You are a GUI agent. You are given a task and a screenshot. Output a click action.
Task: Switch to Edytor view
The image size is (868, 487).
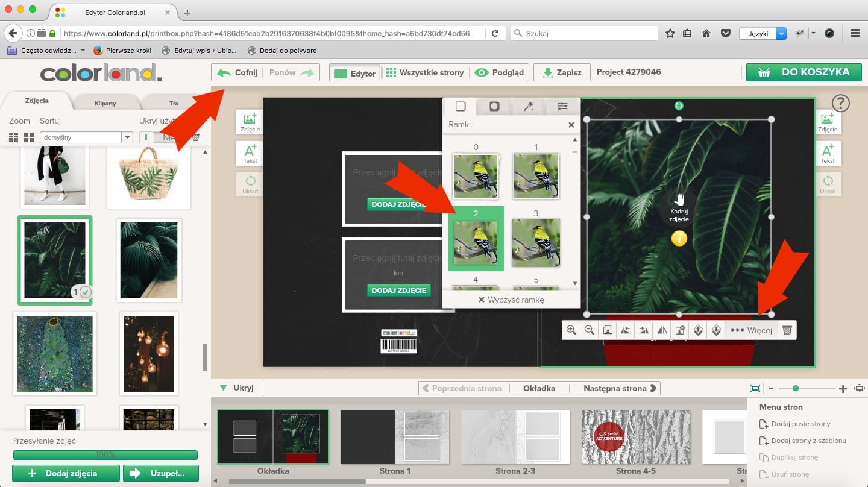[x=355, y=72]
